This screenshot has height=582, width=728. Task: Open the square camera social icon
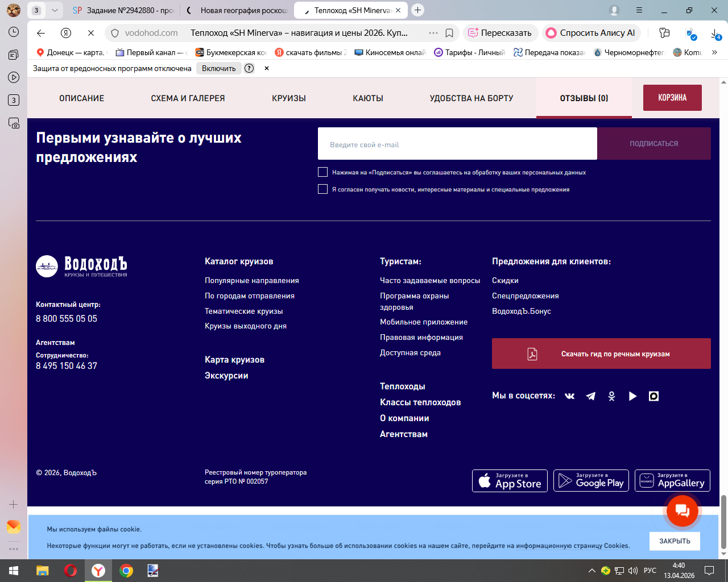pyautogui.click(x=653, y=396)
